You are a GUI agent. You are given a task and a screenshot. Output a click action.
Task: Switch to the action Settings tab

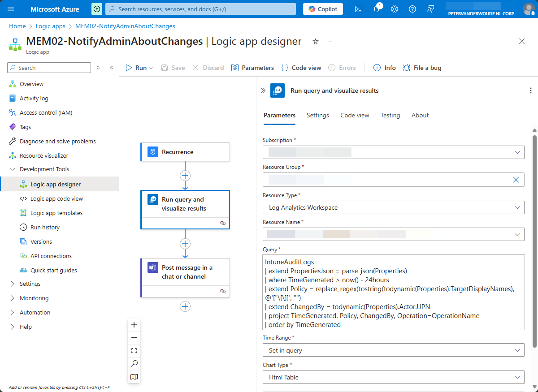pos(318,115)
